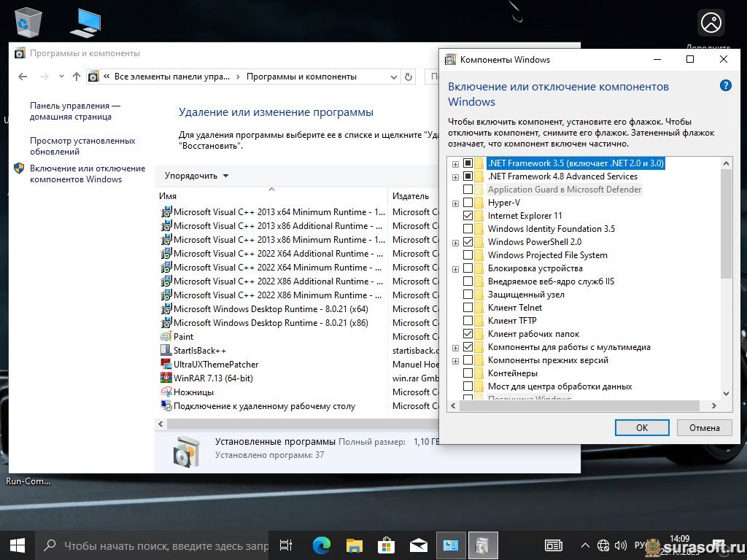This screenshot has width=747, height=560.
Task: Click the Task View taskbar icon
Action: (x=286, y=545)
